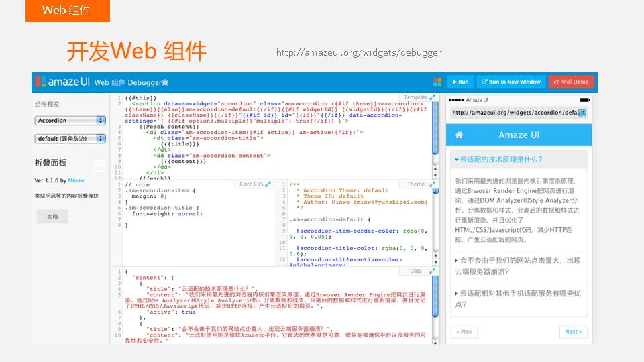Open the Minwe author link
This screenshot has width=644, height=362.
point(75,181)
